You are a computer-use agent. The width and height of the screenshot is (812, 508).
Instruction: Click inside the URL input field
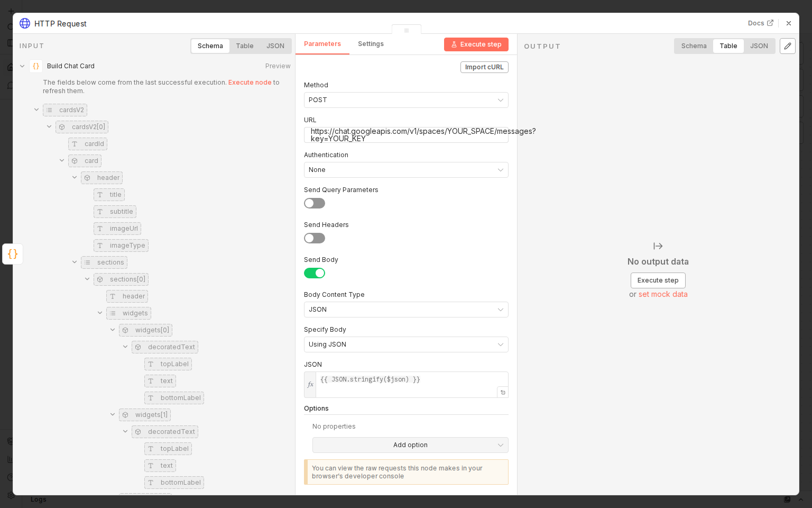tap(405, 134)
